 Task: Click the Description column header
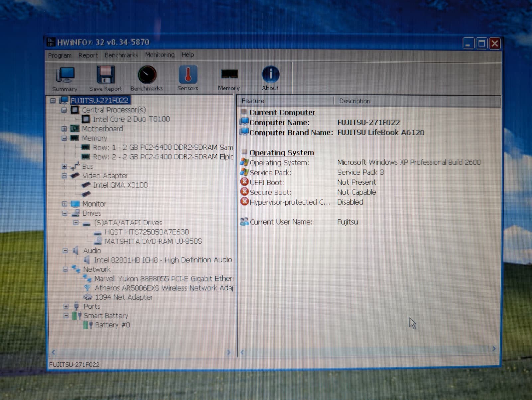[x=417, y=101]
